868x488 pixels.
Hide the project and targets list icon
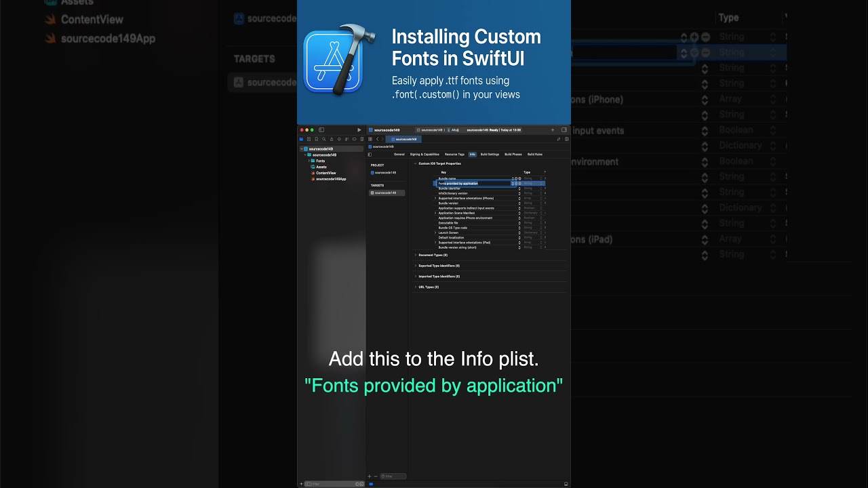(370, 155)
